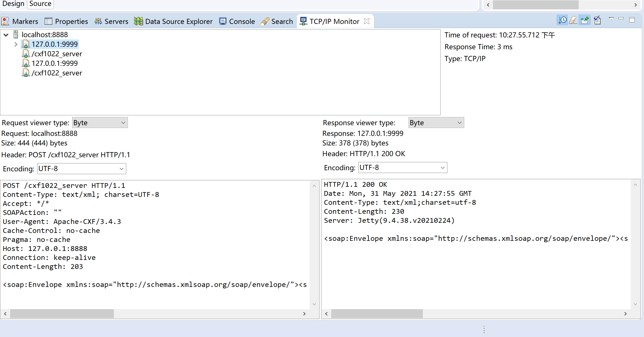This screenshot has width=644, height=337.
Task: Switch editor to Design tab
Action: [13, 4]
